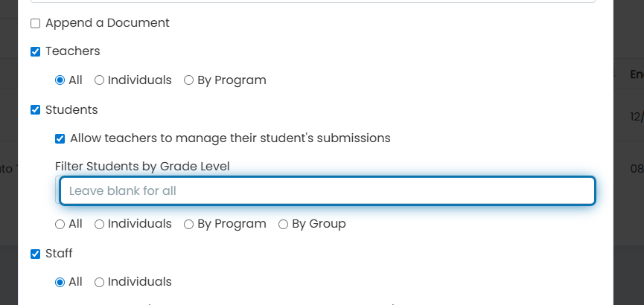
Task: Focus the grade level filter field
Action: 328,191
